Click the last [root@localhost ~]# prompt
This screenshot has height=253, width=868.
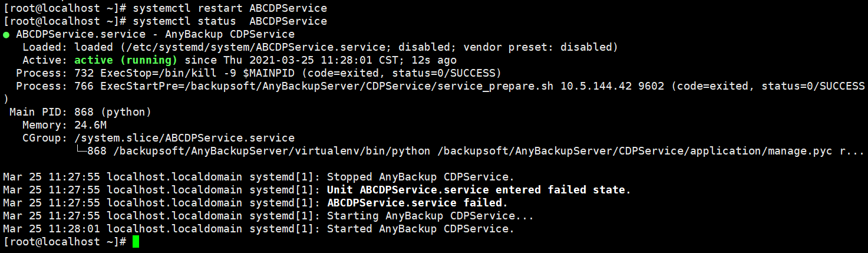[65, 242]
